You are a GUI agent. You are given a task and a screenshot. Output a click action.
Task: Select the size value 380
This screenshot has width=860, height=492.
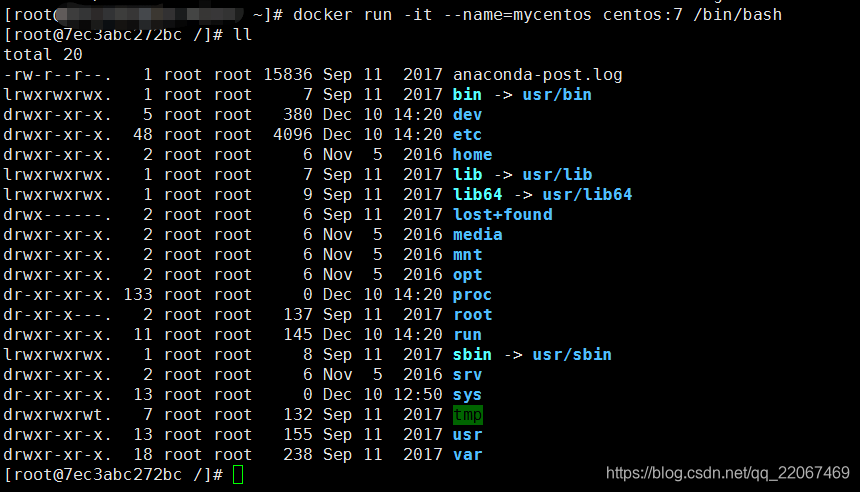pyautogui.click(x=298, y=115)
